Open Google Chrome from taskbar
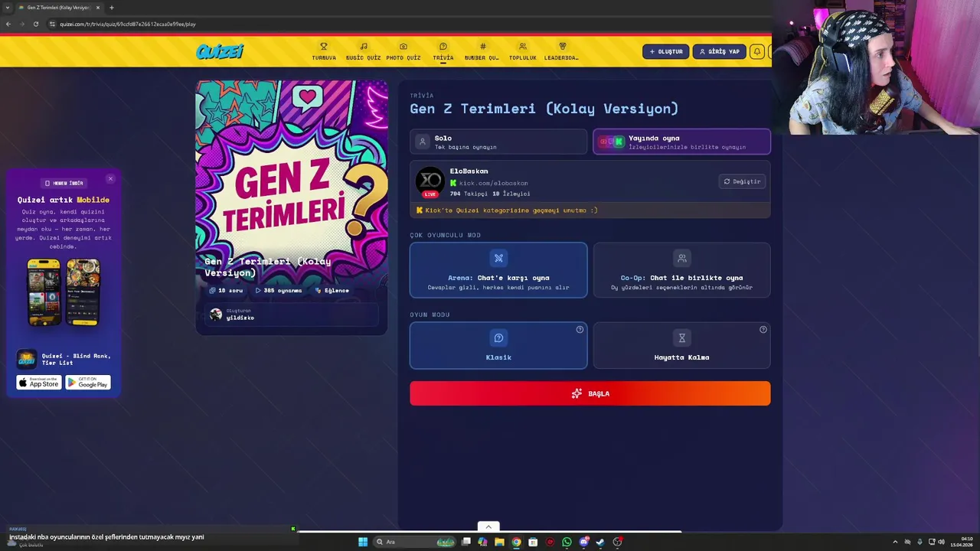The image size is (980, 551). click(516, 542)
